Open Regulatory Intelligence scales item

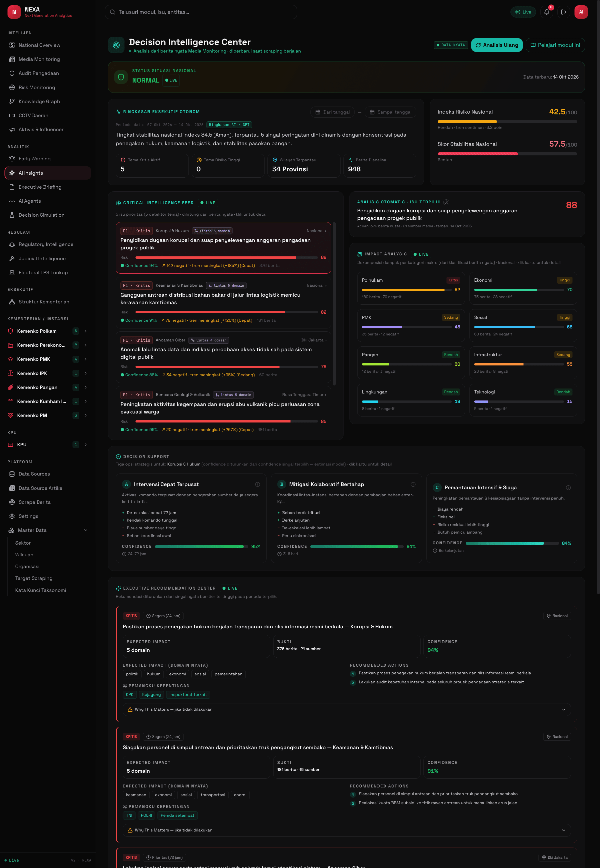[x=48, y=244]
